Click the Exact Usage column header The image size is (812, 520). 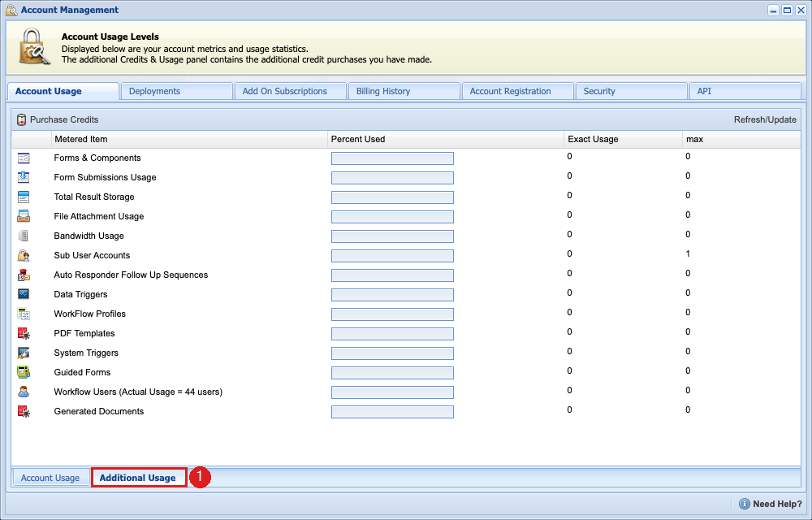pyautogui.click(x=624, y=139)
